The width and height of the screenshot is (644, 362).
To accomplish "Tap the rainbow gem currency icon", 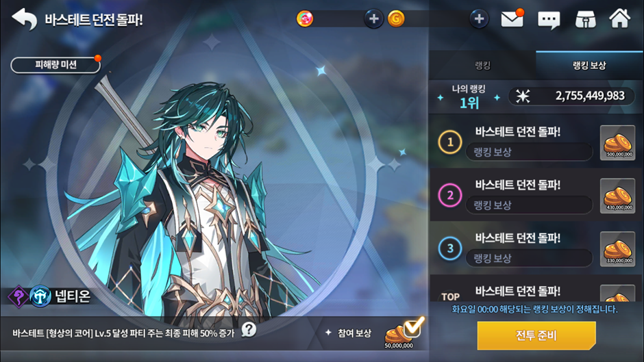I will point(305,19).
